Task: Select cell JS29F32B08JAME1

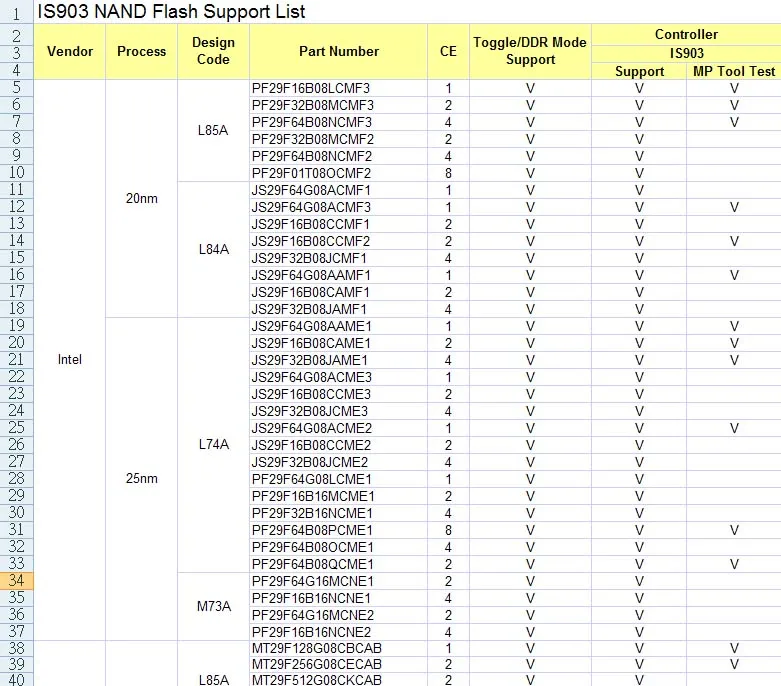Action: (338, 360)
